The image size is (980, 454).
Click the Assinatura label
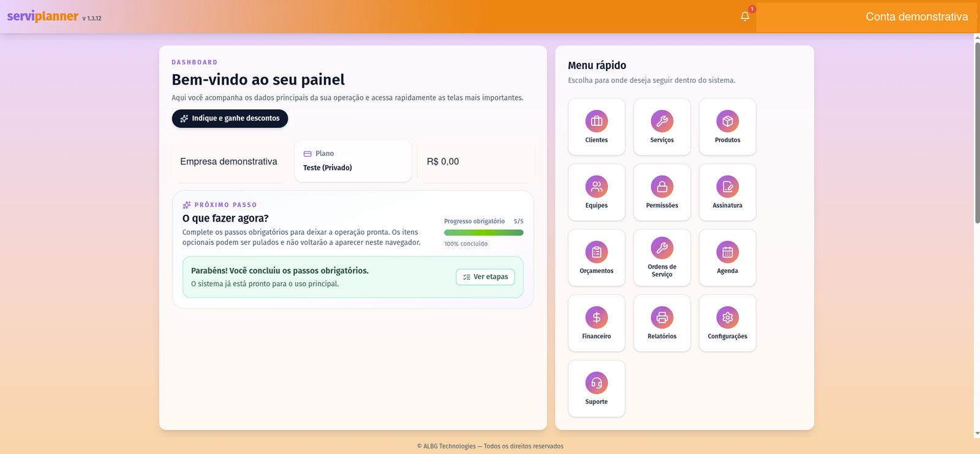pos(728,206)
